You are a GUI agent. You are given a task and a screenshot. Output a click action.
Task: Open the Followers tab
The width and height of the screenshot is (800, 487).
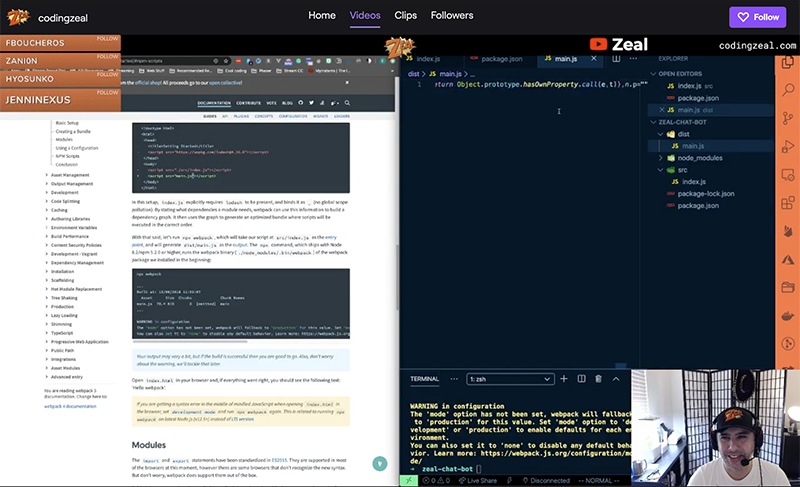(x=452, y=15)
